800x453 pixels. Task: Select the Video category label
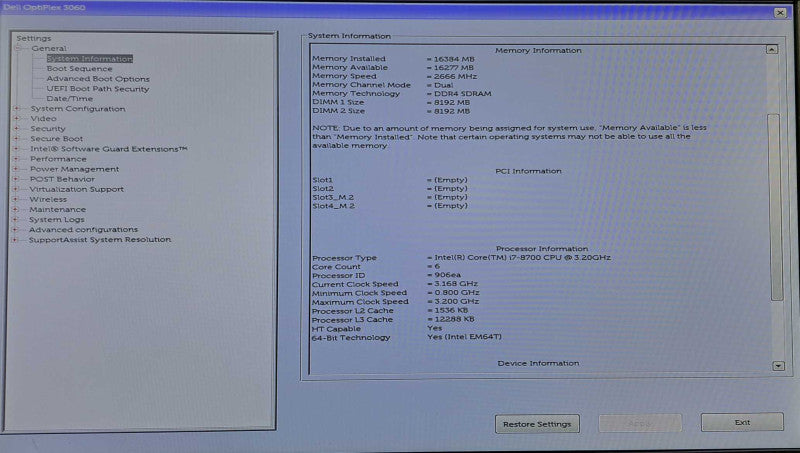click(x=43, y=118)
